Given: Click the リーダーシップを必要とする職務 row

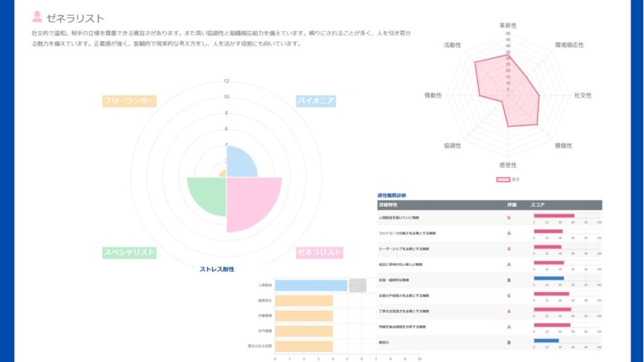Looking at the screenshot, I should pos(489,249).
